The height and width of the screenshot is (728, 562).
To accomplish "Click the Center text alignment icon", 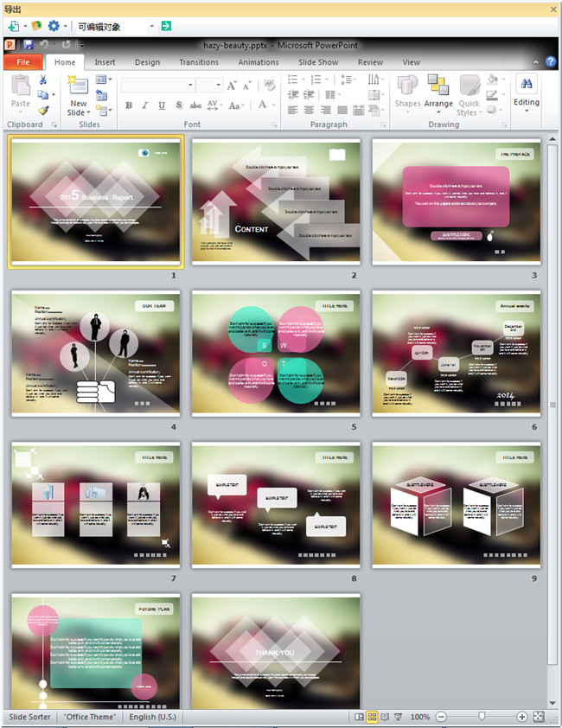I will click(309, 110).
